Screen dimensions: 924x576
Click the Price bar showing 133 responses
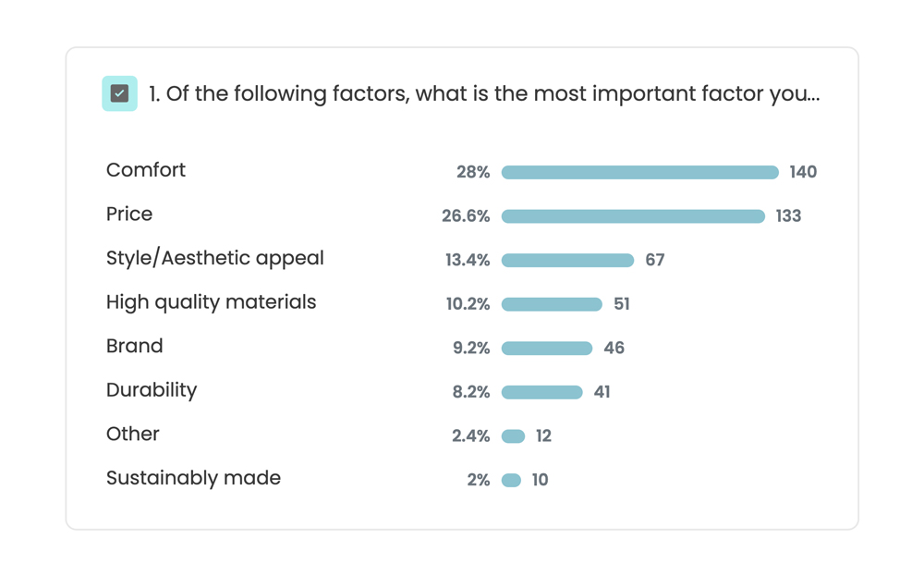633,216
